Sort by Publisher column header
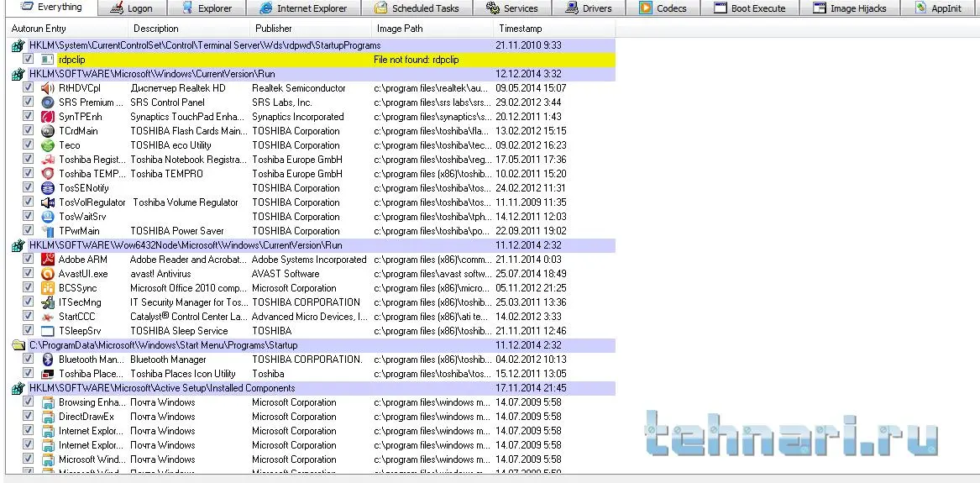This screenshot has height=483, width=980. pyautogui.click(x=311, y=29)
